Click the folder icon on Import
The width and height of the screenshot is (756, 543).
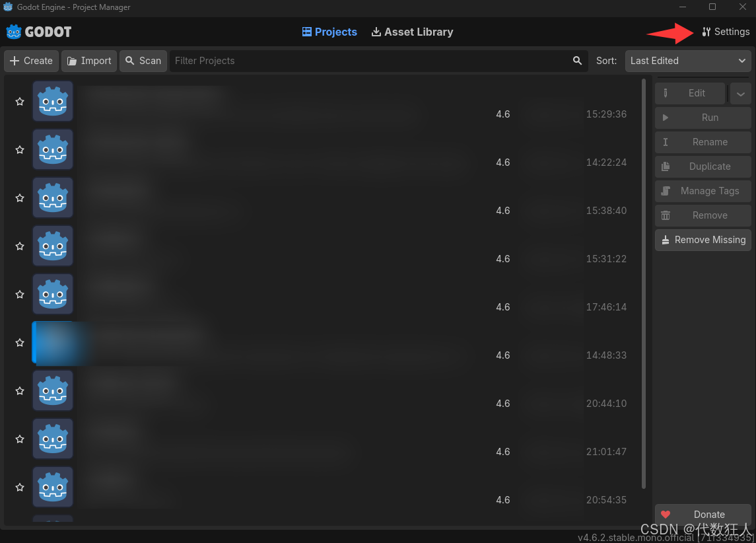(72, 61)
